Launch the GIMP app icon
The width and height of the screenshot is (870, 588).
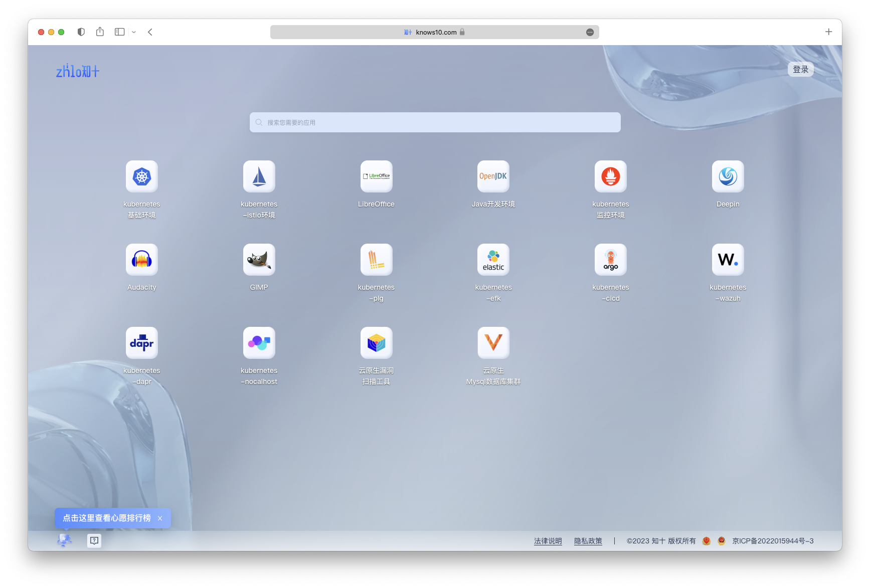point(259,260)
